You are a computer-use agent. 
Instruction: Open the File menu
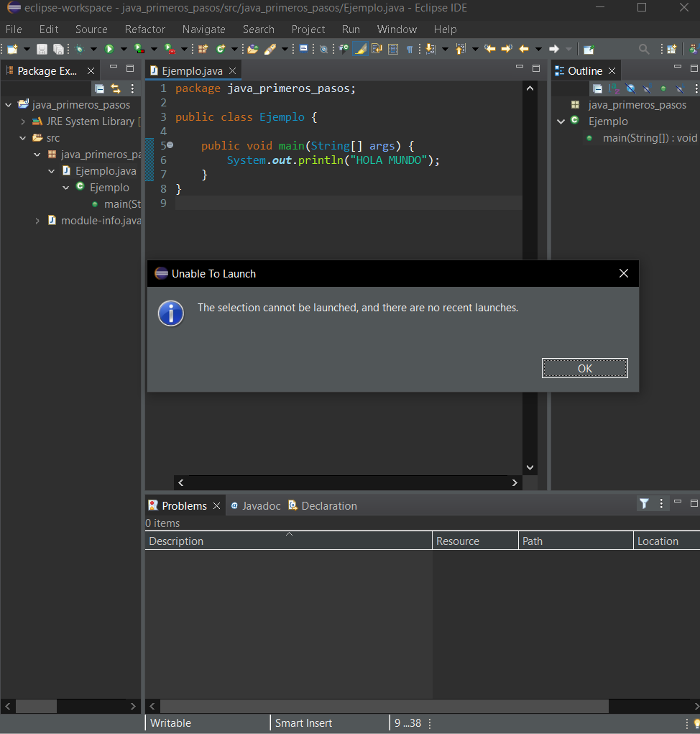(14, 29)
